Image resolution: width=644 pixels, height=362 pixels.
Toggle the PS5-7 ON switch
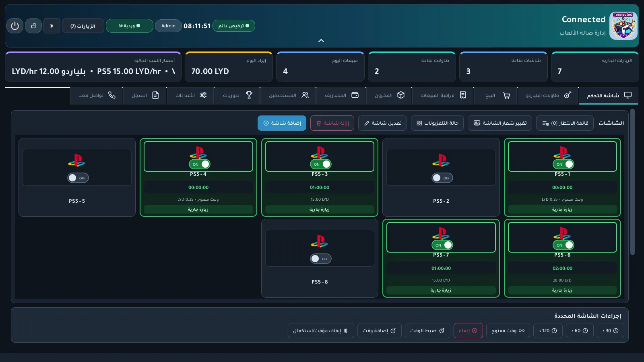click(442, 245)
